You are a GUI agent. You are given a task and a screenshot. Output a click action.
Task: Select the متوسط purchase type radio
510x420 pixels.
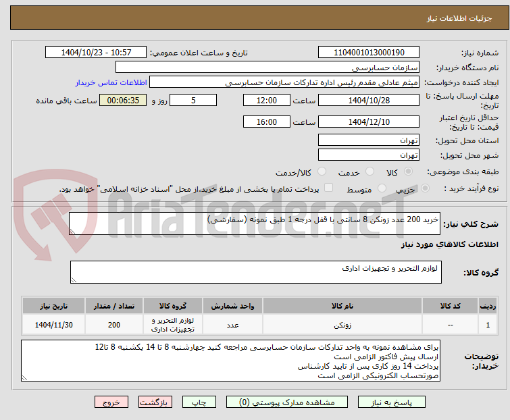pos(382,188)
